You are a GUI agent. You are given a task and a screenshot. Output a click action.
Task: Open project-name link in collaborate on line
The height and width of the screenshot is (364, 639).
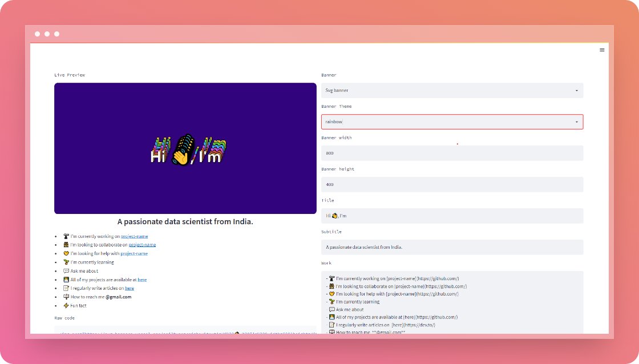coord(142,245)
